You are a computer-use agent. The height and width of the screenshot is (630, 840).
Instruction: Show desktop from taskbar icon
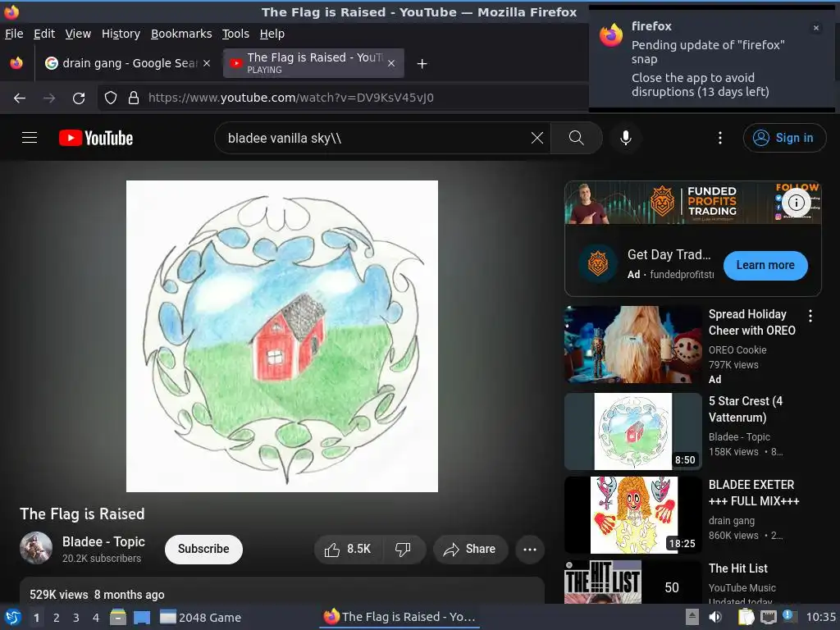point(141,617)
